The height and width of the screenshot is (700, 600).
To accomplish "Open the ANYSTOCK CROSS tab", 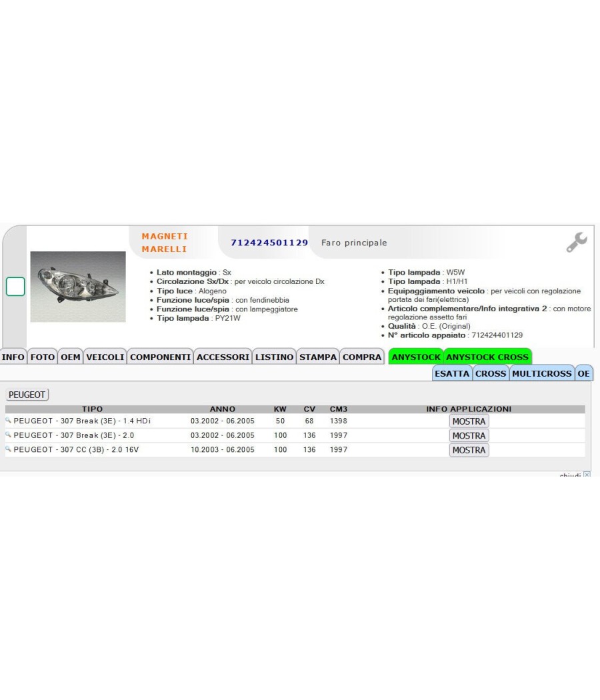I will (x=487, y=357).
